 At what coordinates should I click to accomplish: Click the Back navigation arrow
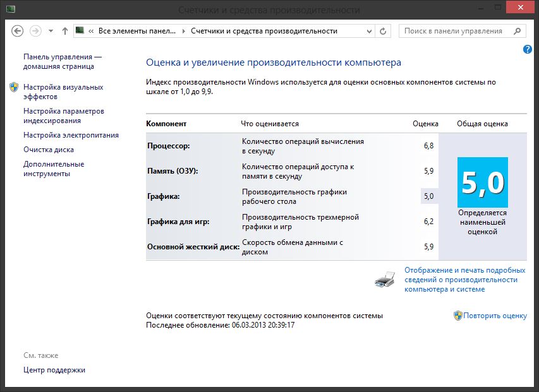click(x=18, y=31)
